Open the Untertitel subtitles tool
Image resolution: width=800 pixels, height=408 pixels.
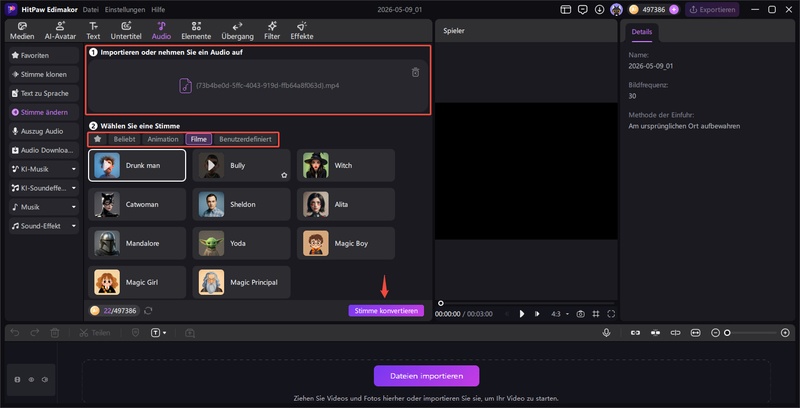(x=126, y=31)
